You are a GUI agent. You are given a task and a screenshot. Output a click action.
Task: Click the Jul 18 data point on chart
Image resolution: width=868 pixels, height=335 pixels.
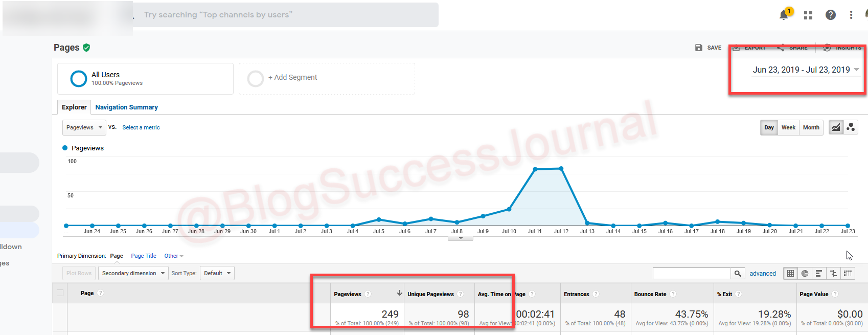[718, 221]
